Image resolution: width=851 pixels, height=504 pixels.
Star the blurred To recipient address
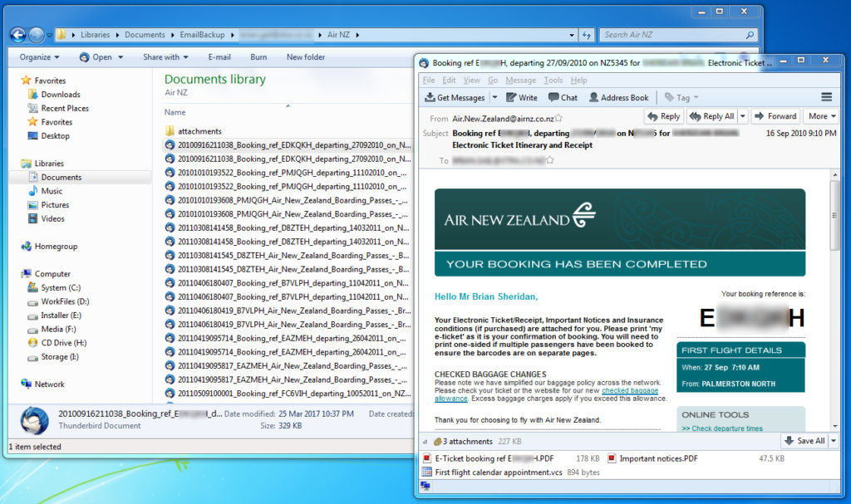[550, 160]
